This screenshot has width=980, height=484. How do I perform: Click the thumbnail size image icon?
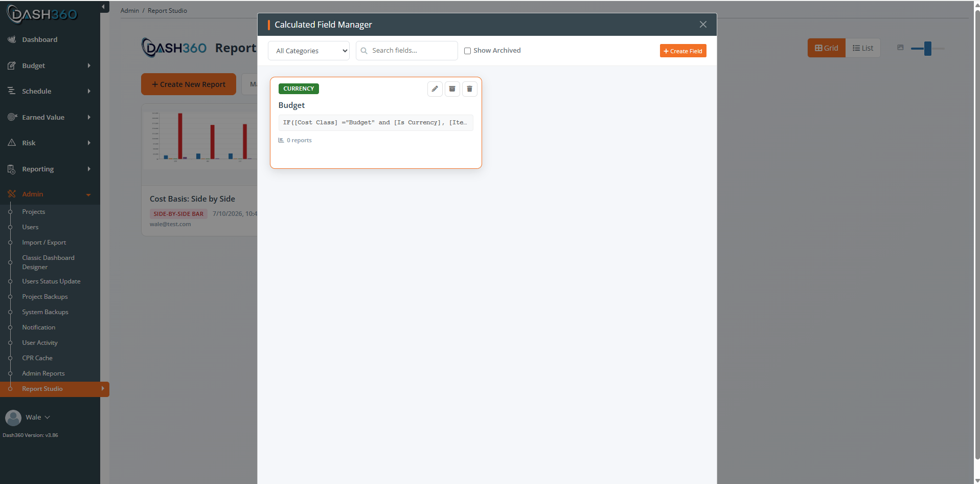(900, 48)
